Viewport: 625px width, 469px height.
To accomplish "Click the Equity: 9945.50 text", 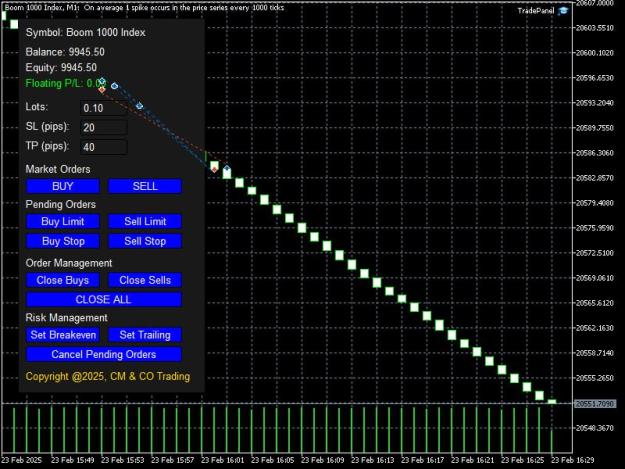I will pyautogui.click(x=61, y=67).
